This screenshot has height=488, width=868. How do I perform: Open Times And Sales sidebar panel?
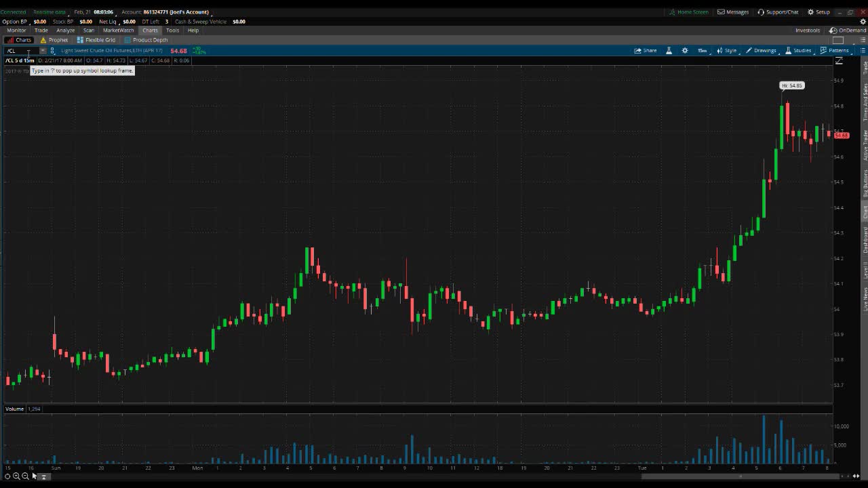click(x=865, y=102)
